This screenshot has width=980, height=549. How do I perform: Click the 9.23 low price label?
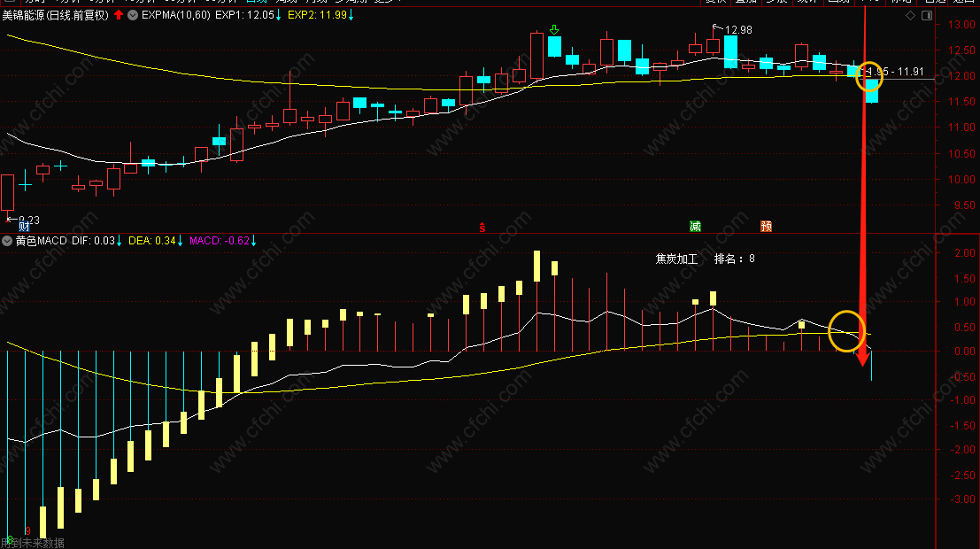[29, 220]
